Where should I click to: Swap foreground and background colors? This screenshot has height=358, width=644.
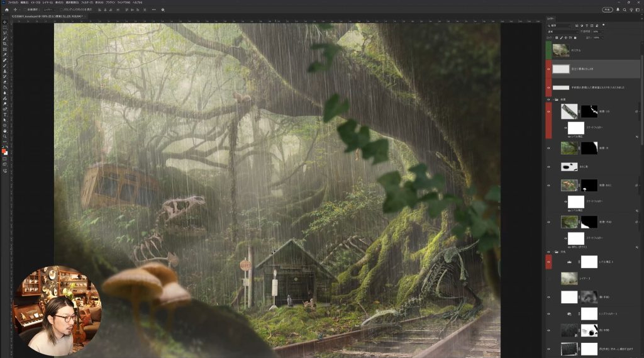coord(7,147)
